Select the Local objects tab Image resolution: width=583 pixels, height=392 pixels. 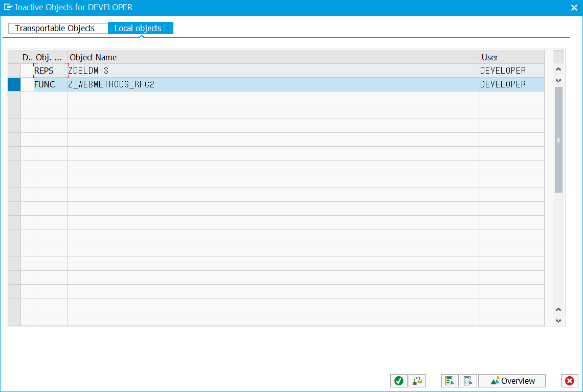click(138, 28)
